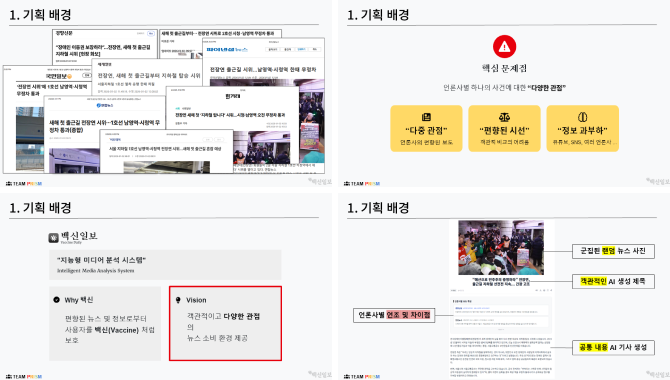Click the 연합뉴스 logo in the clipping
This screenshot has width=670, height=380.
pyautogui.click(x=105, y=105)
